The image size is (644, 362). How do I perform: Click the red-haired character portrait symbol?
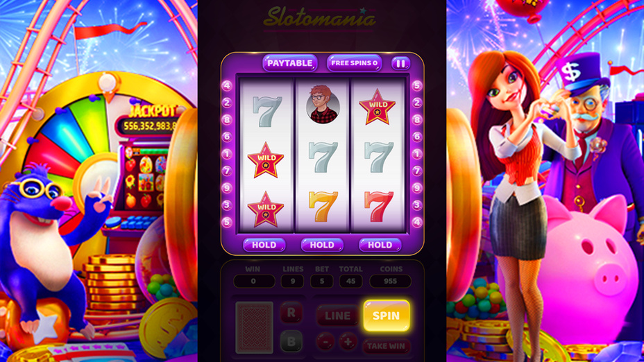pyautogui.click(x=323, y=105)
